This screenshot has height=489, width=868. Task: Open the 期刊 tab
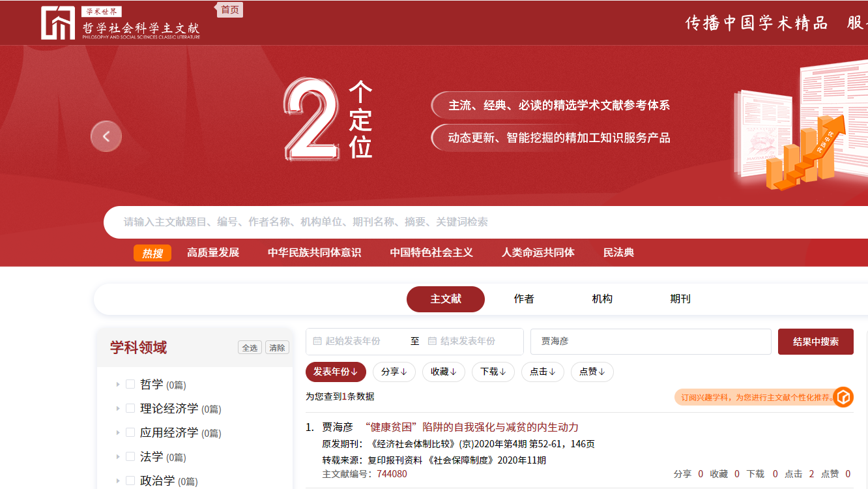pyautogui.click(x=680, y=299)
